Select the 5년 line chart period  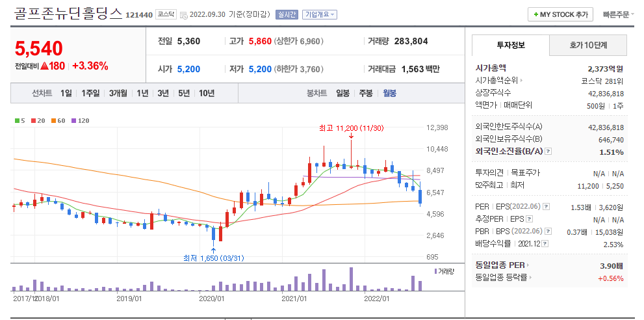click(x=184, y=94)
